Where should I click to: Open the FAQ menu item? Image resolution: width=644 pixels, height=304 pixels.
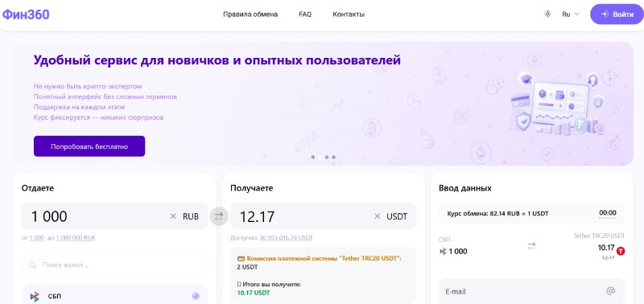[x=305, y=14]
